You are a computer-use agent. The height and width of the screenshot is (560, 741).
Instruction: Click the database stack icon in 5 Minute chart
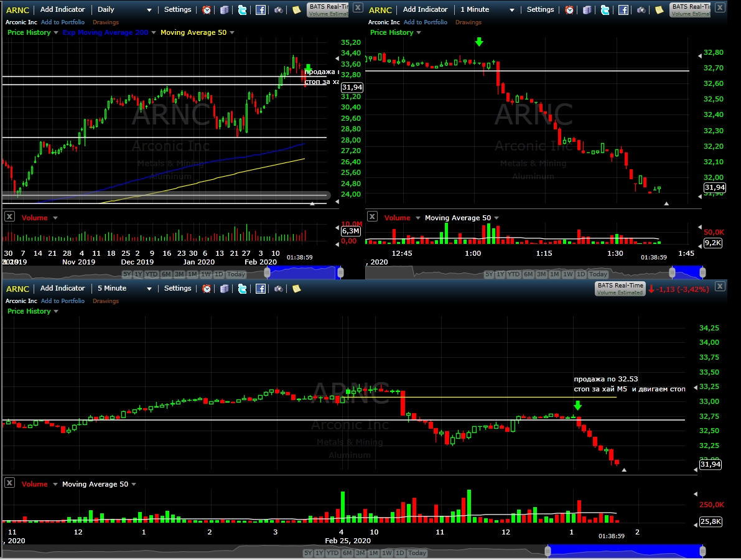pos(225,289)
